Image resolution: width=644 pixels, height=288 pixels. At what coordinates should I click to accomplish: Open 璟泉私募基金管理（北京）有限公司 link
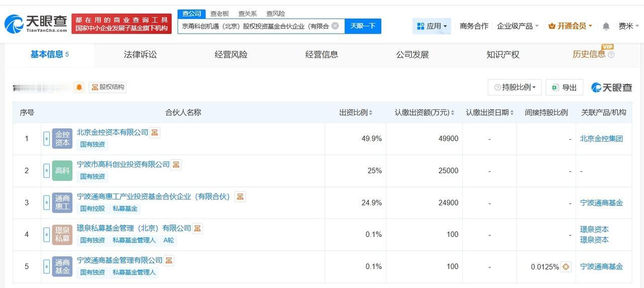(x=134, y=228)
